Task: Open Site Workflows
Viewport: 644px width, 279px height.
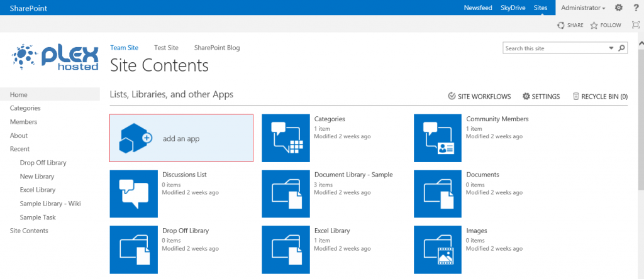Action: click(x=479, y=97)
